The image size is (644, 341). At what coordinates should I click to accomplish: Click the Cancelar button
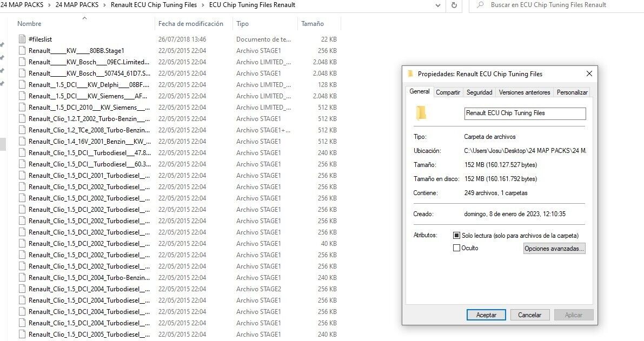coord(529,315)
